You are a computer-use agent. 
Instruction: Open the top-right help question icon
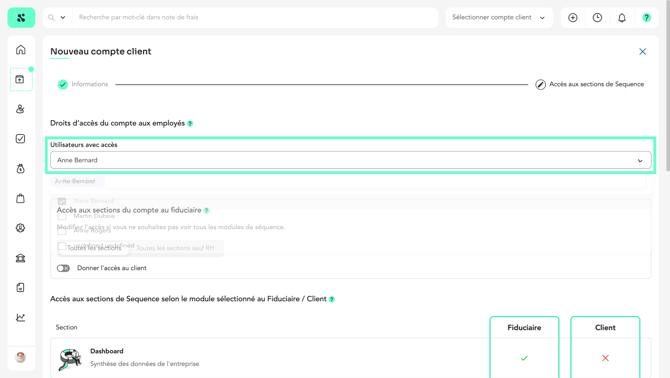click(x=646, y=18)
